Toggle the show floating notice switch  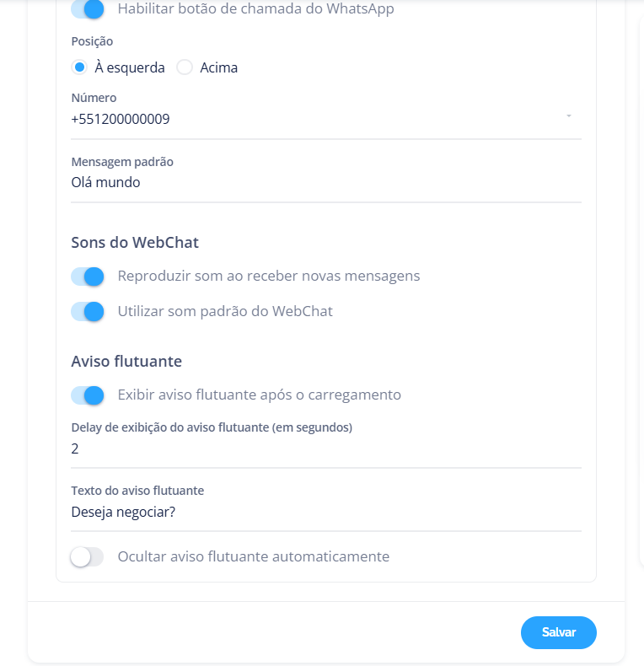pos(88,395)
